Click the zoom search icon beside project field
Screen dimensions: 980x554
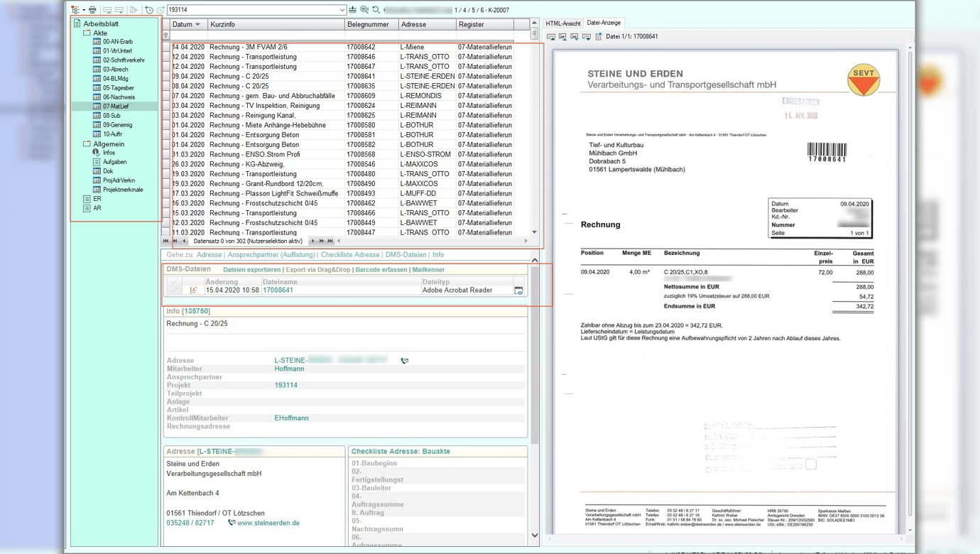point(364,10)
